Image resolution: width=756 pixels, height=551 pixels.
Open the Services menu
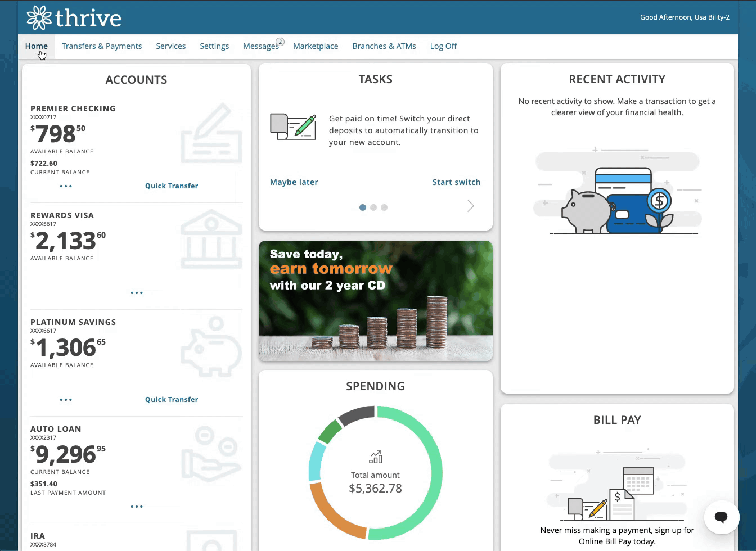171,46
